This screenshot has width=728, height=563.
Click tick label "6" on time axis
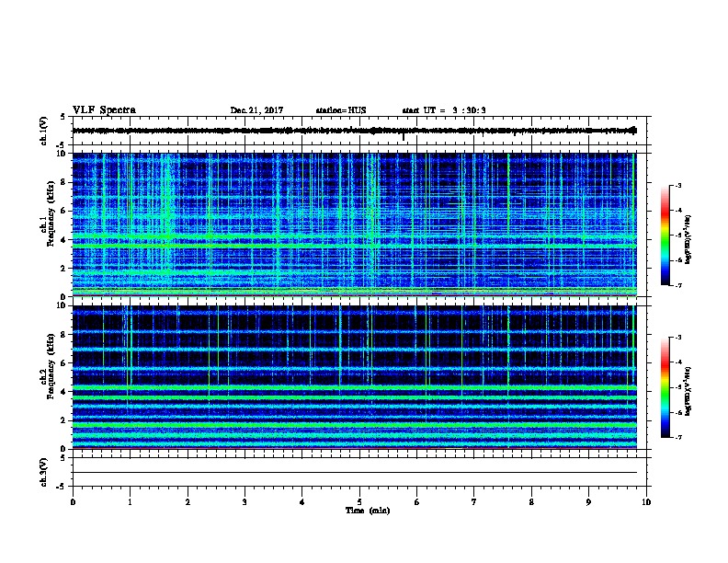pyautogui.click(x=417, y=502)
